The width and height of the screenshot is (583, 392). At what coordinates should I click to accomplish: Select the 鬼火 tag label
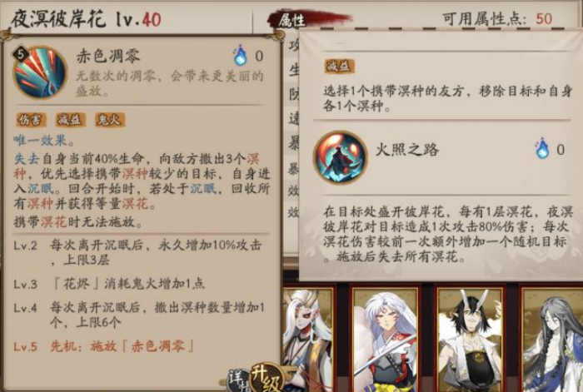[x=110, y=120]
